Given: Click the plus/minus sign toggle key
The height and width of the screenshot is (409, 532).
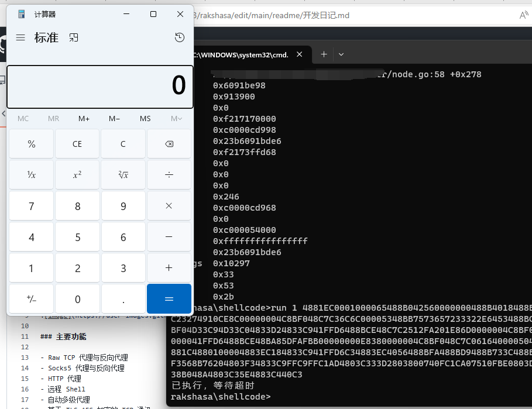Looking at the screenshot, I should [31, 299].
